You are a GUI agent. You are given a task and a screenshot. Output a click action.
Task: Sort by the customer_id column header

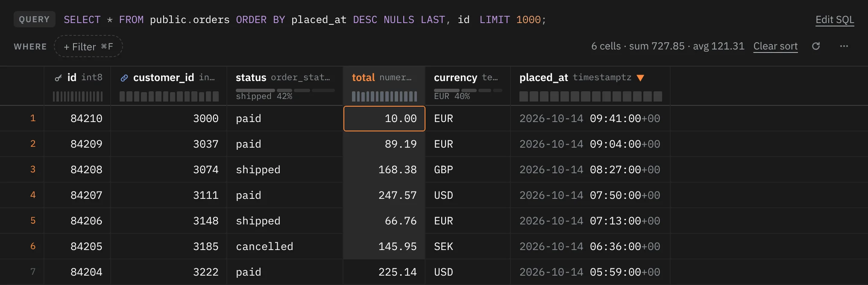169,77
